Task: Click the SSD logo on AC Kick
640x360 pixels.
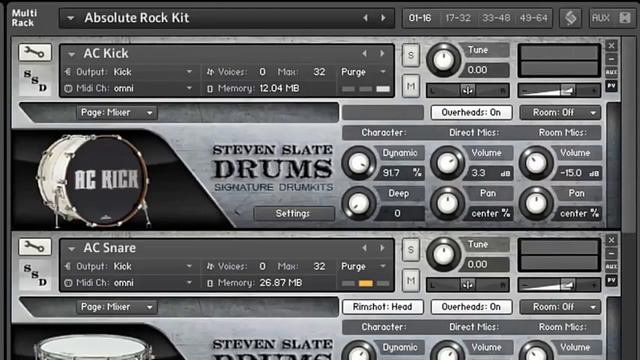Action: (35, 80)
